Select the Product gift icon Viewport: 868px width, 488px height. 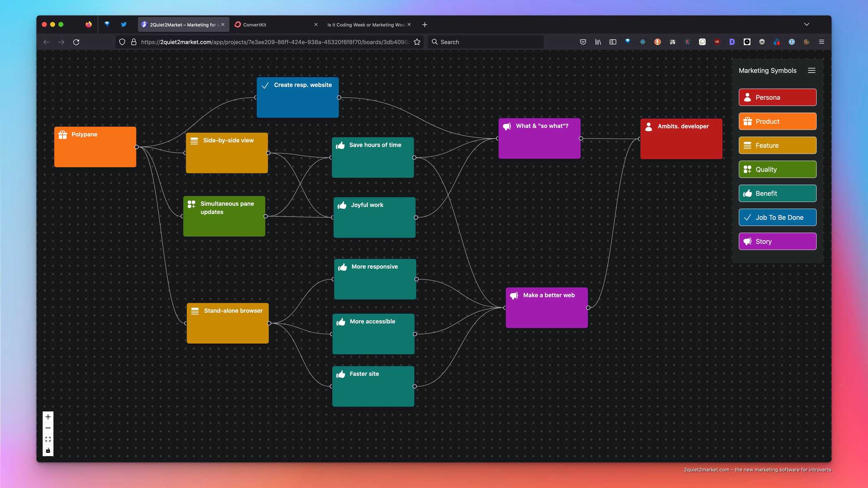747,121
